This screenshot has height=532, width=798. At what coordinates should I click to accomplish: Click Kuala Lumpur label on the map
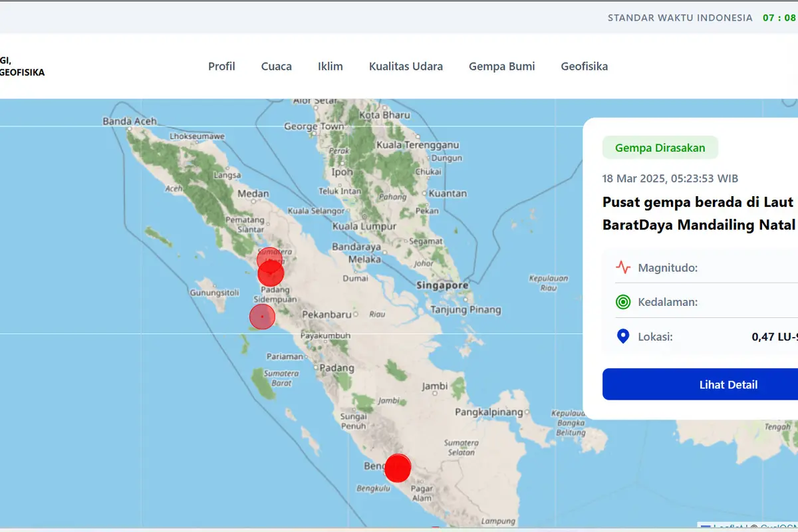(x=364, y=226)
